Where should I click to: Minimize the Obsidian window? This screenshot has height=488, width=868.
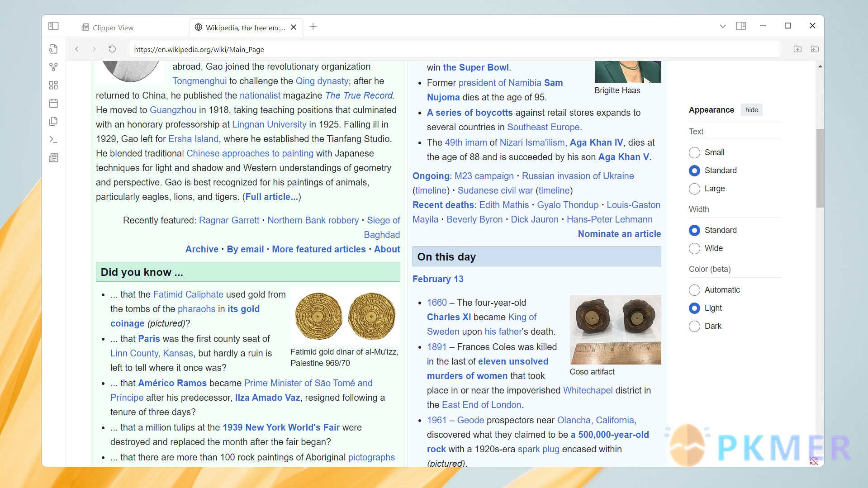tap(763, 26)
